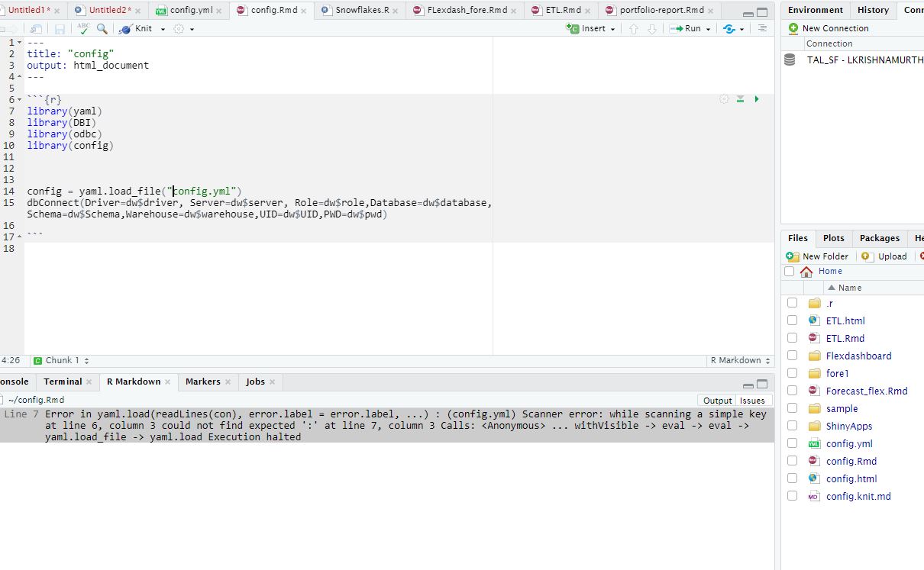Viewport: 924px width, 570px height.
Task: Switch to the Terminal tab
Action: [64, 382]
